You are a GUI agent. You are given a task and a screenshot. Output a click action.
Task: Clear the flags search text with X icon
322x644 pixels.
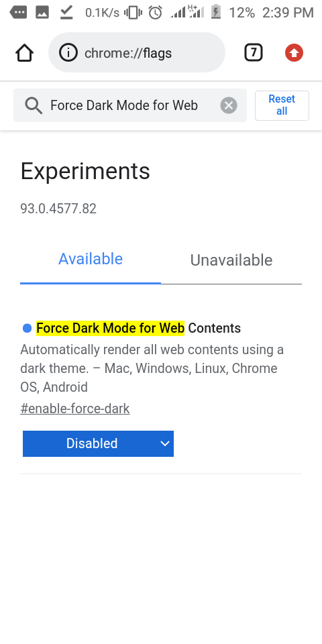[x=229, y=105]
